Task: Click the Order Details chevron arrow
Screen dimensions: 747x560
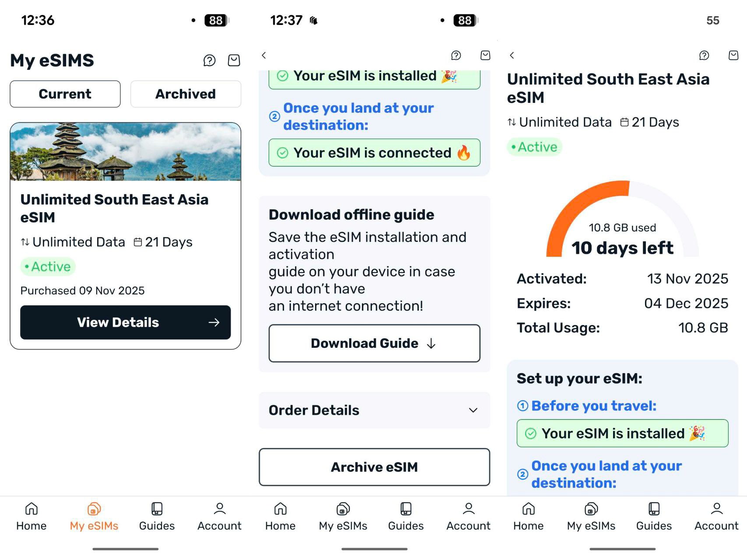Action: tap(473, 410)
